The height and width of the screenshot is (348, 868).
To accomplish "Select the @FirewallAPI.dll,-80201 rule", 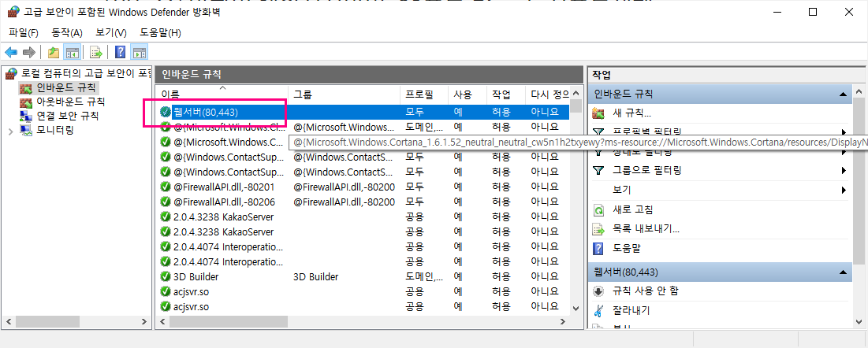I will coord(223,187).
